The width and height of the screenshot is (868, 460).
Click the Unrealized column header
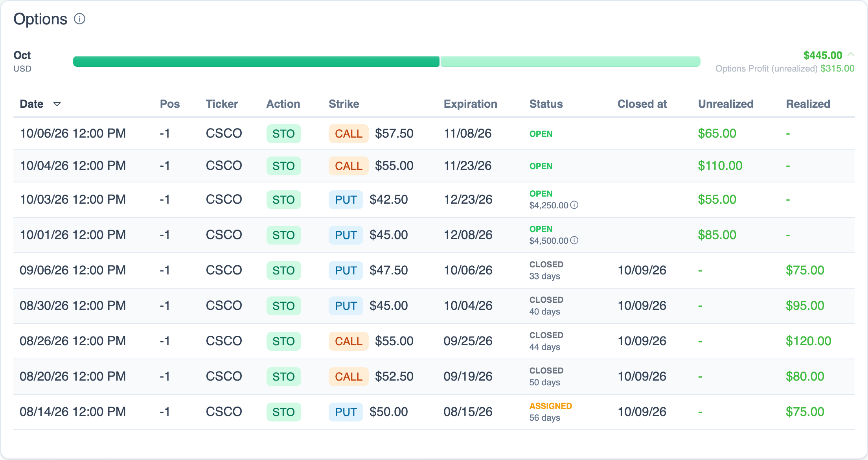[x=726, y=104]
